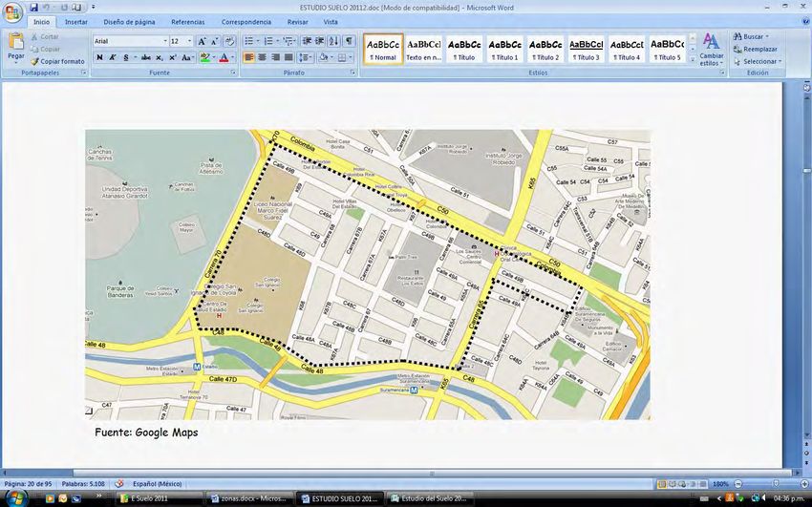Open the Referencias ribbon tab

[187, 21]
